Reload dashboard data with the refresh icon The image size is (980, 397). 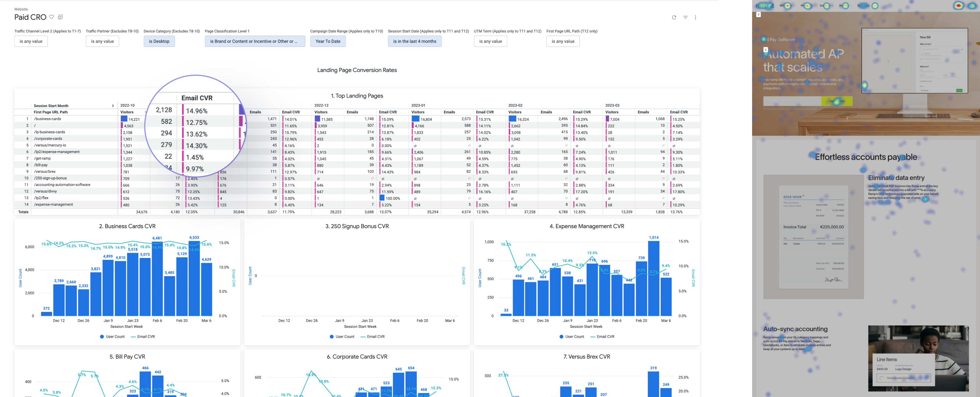(674, 18)
